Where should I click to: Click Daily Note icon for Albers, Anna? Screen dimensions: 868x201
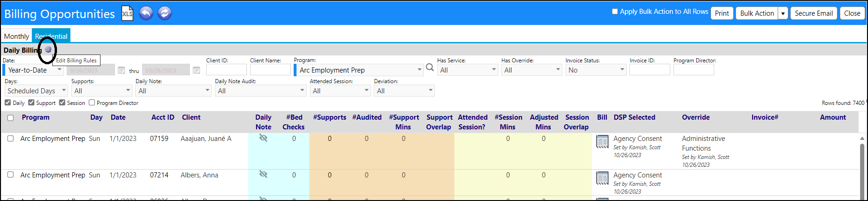click(263, 174)
